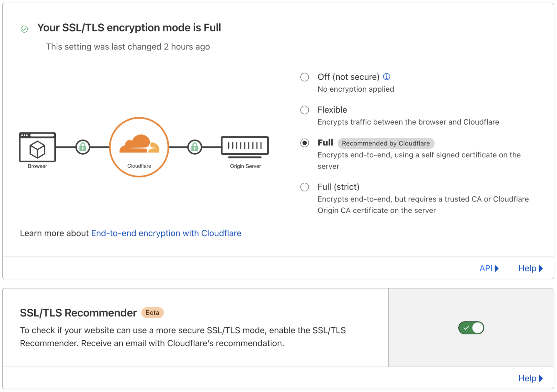
Task: Click the Browser window diagram icon
Action: tap(37, 147)
